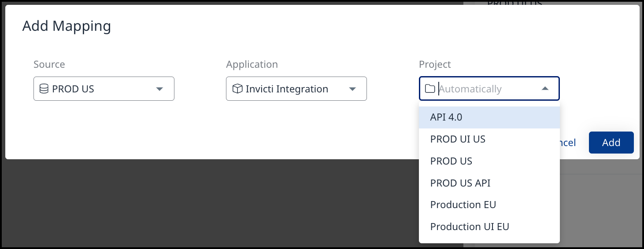This screenshot has height=249, width=644.
Task: Collapse the Project dropdown using its arrow
Action: coord(545,89)
